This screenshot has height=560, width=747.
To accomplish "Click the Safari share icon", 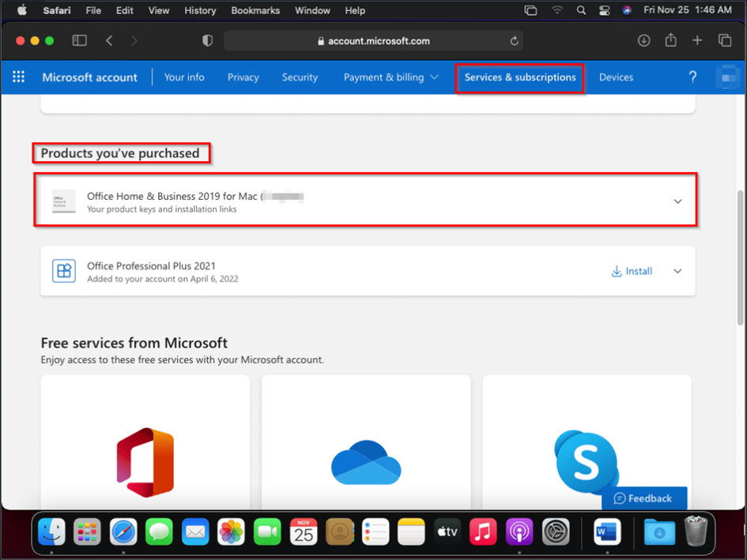I will click(x=671, y=40).
